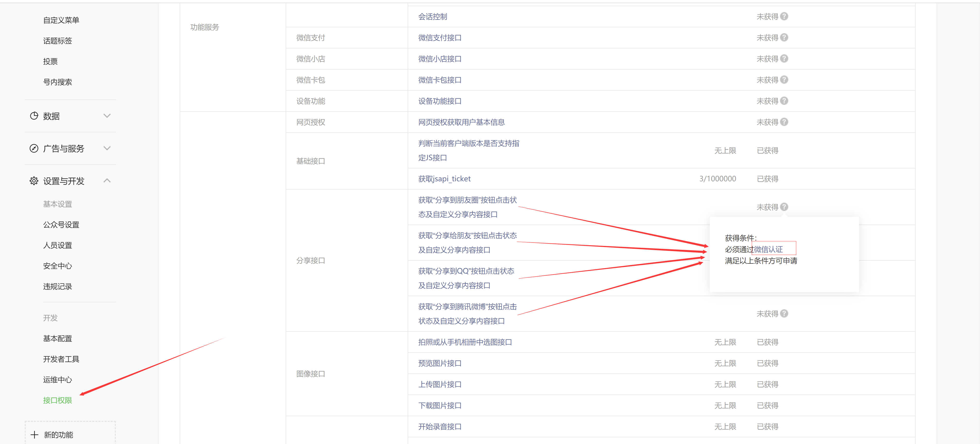Open 安全中心 in the sidebar

pyautogui.click(x=57, y=266)
